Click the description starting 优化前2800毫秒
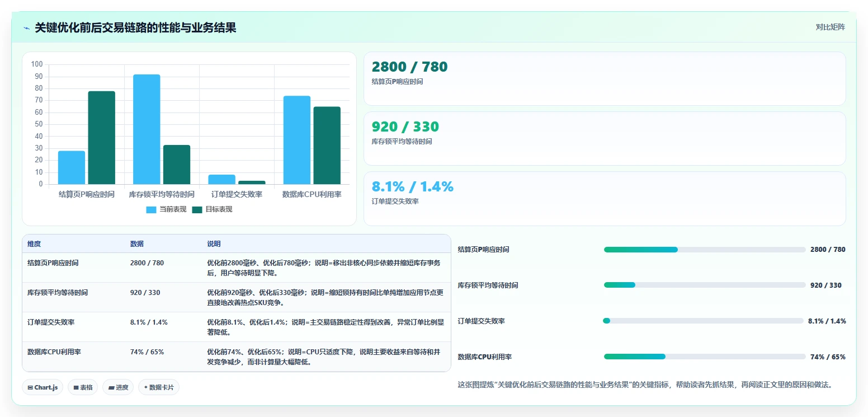 point(324,268)
